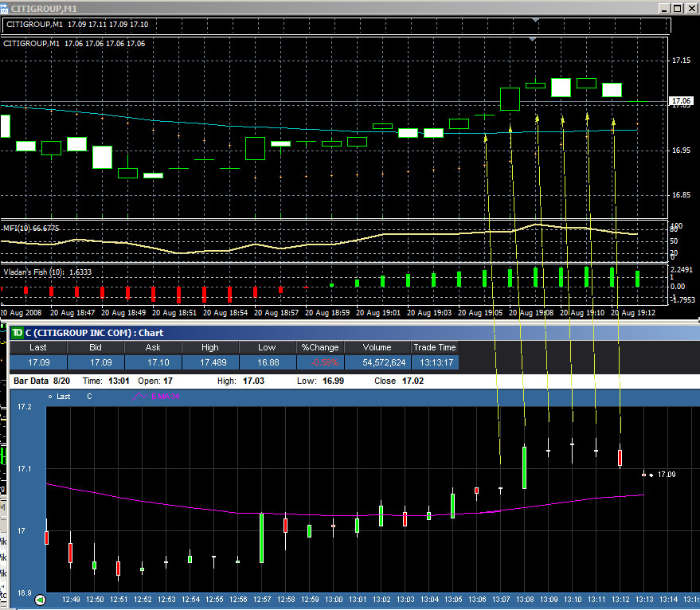Click the green scroll-left arrow on time axis

[x=41, y=600]
